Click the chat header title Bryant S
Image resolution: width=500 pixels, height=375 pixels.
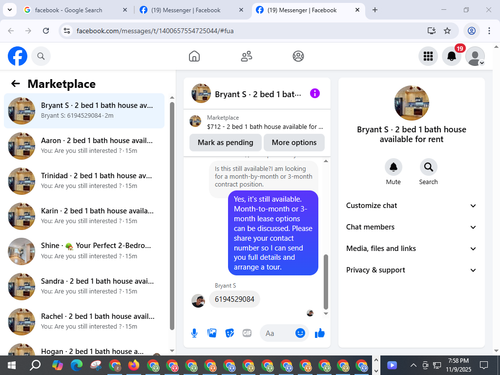point(257,94)
